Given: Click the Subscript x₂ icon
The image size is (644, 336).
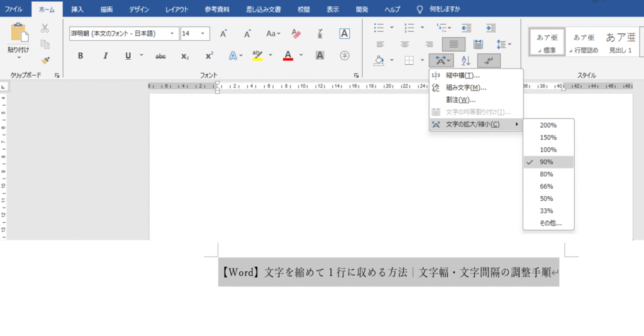Looking at the screenshot, I should pos(185,56).
